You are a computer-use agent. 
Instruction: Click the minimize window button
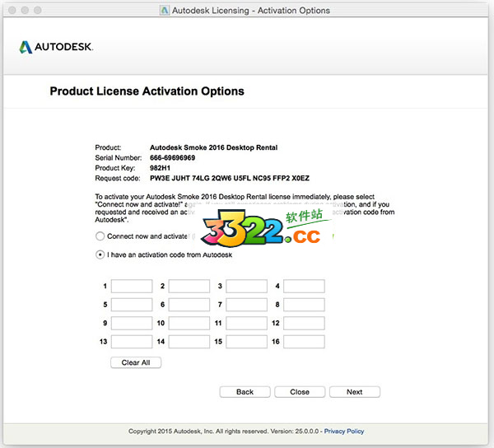click(x=25, y=11)
